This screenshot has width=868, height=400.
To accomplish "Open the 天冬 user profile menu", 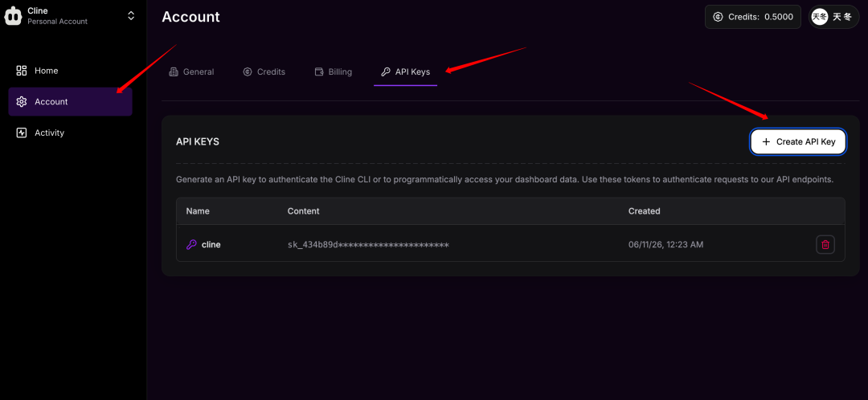I will [x=833, y=17].
